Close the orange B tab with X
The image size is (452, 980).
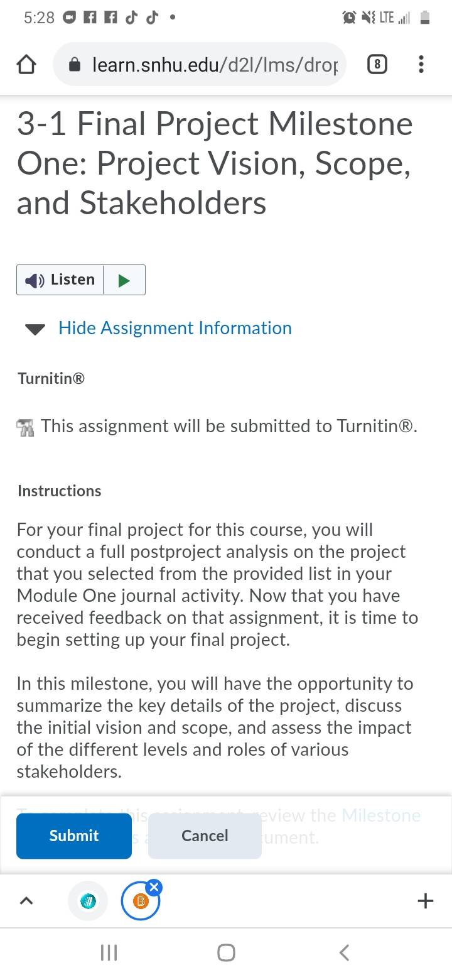[x=154, y=886]
